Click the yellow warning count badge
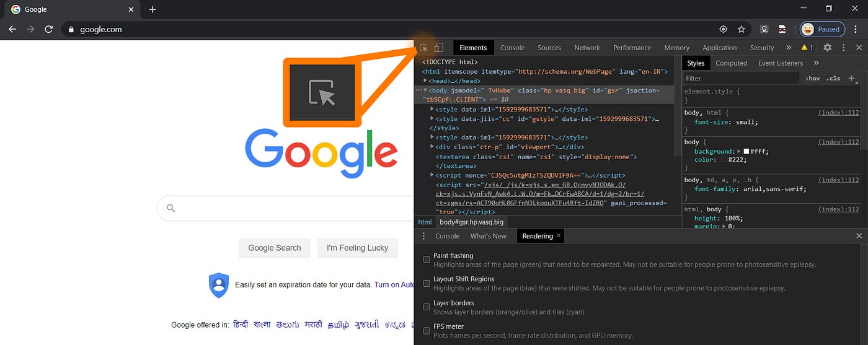 (807, 48)
